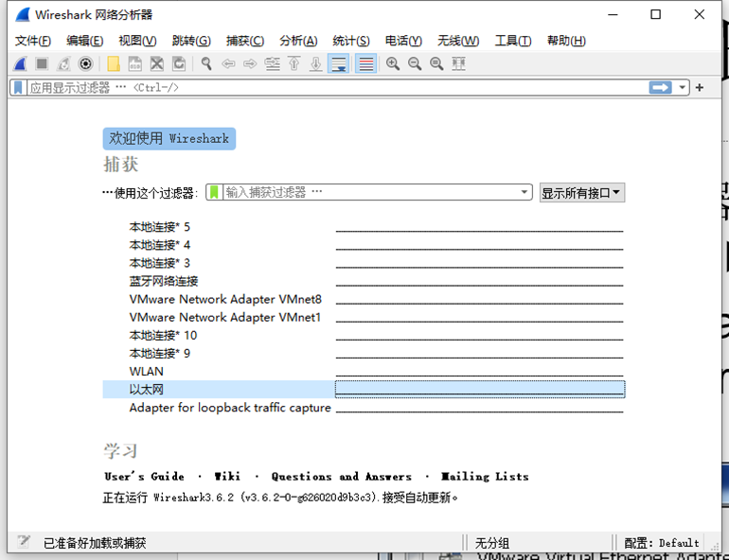Open the 工具(T) menu

(x=513, y=41)
